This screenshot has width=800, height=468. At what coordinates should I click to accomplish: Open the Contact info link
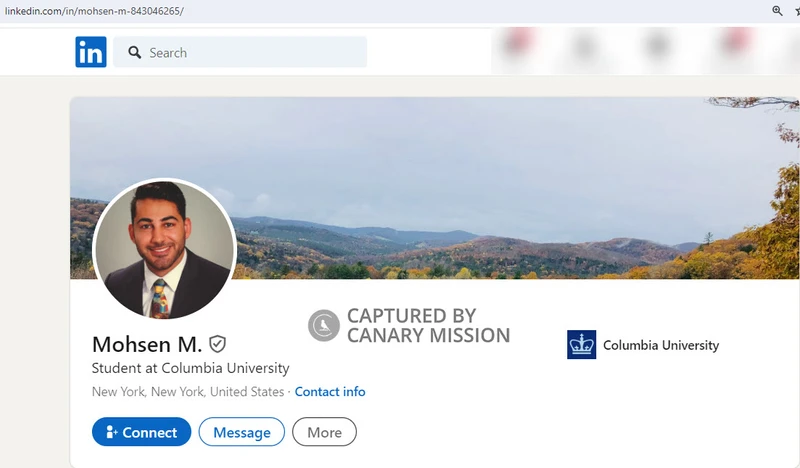[x=330, y=391]
